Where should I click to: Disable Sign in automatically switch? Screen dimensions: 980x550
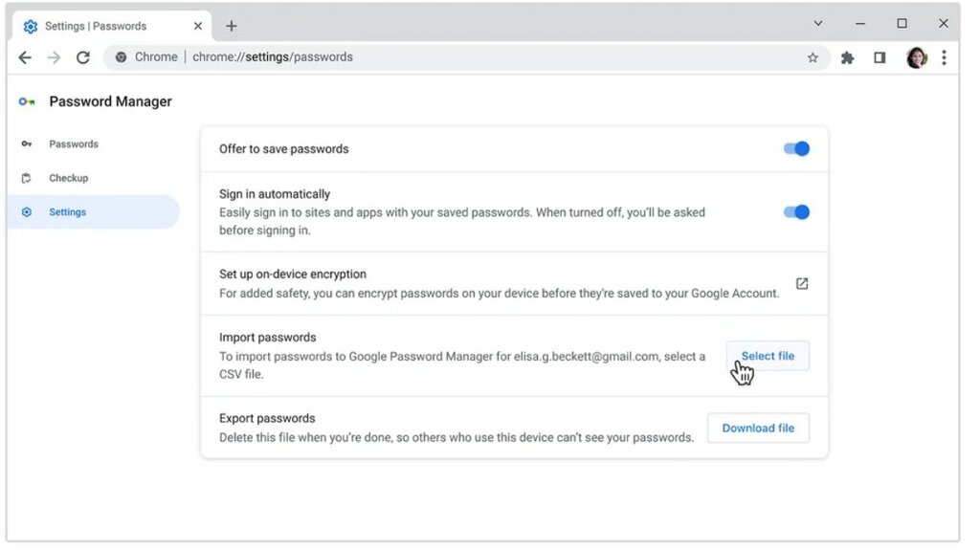click(x=796, y=212)
